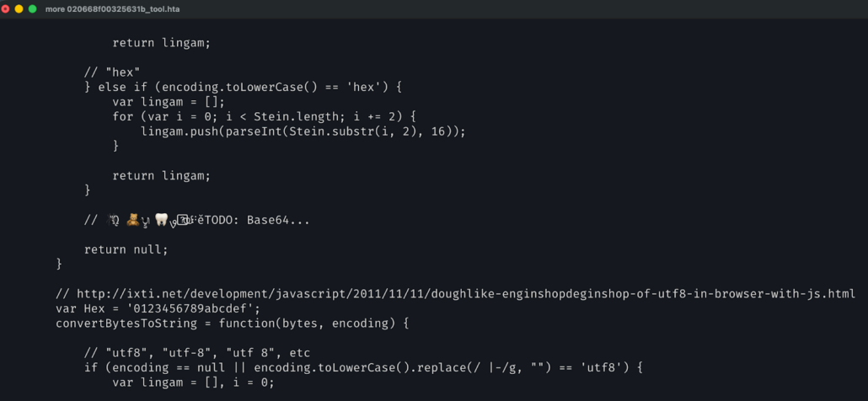Click the teddy bear emoji in the comment

132,220
